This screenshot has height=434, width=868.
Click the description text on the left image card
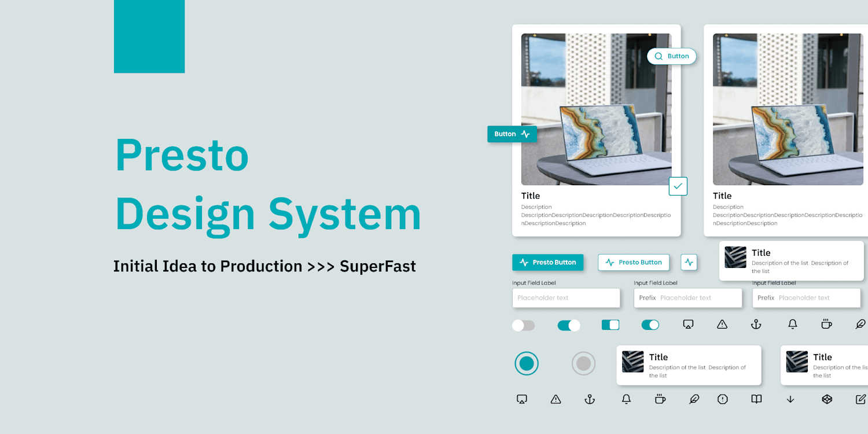[x=596, y=215]
